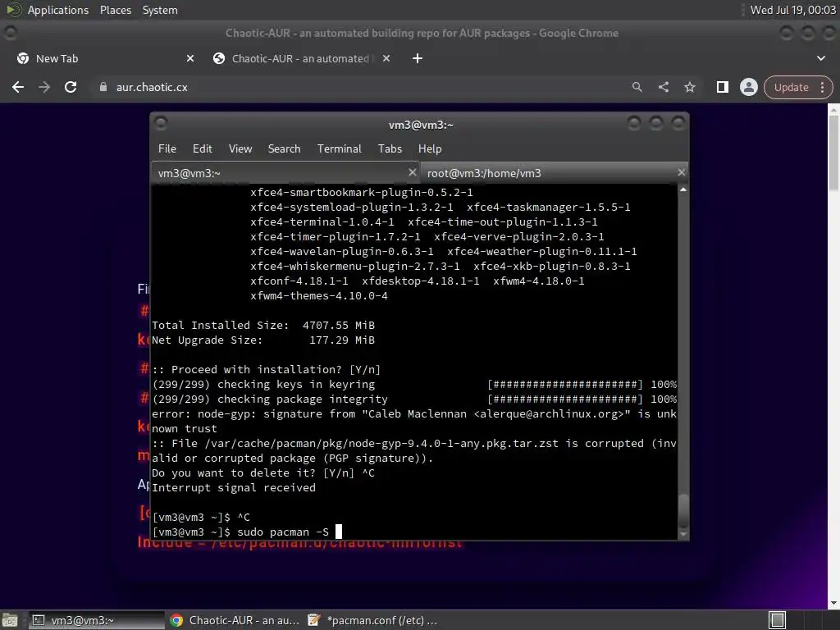
Task: Click the terminal scrollbar thumb
Action: (683, 511)
